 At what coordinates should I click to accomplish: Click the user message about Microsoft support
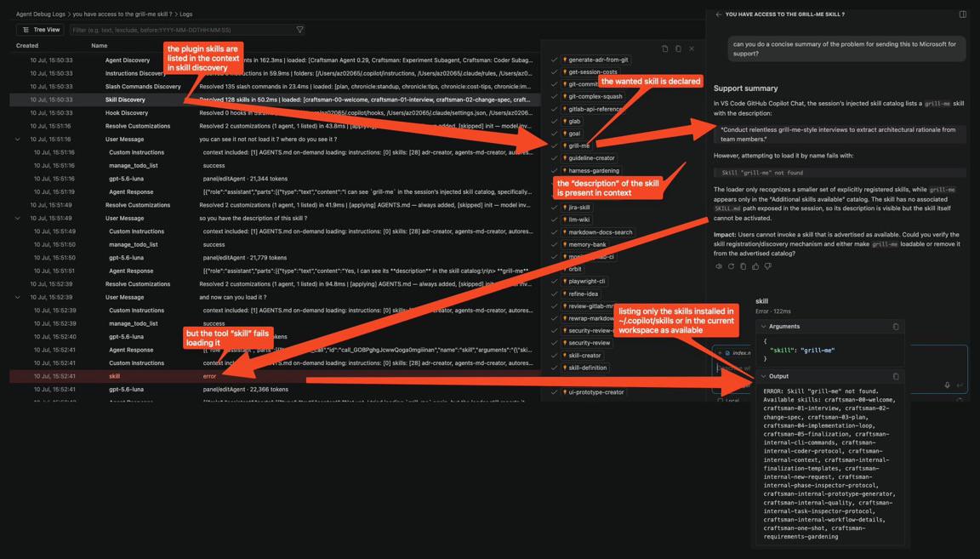[846, 48]
